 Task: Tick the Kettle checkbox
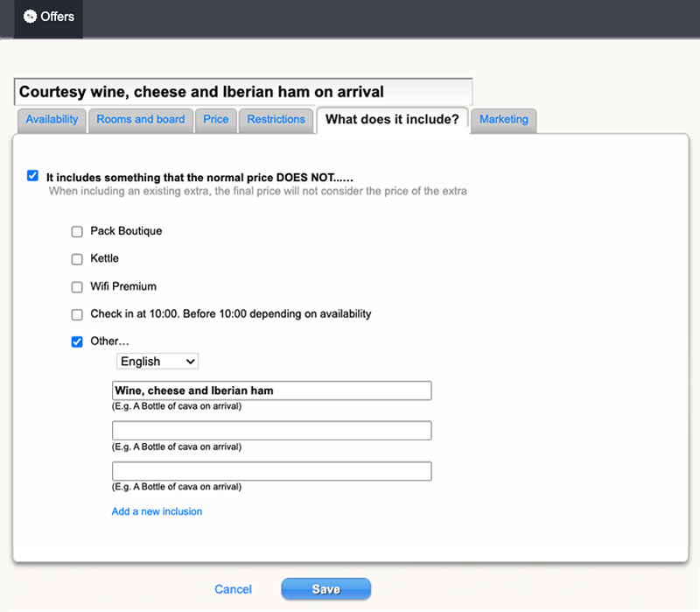click(x=77, y=259)
